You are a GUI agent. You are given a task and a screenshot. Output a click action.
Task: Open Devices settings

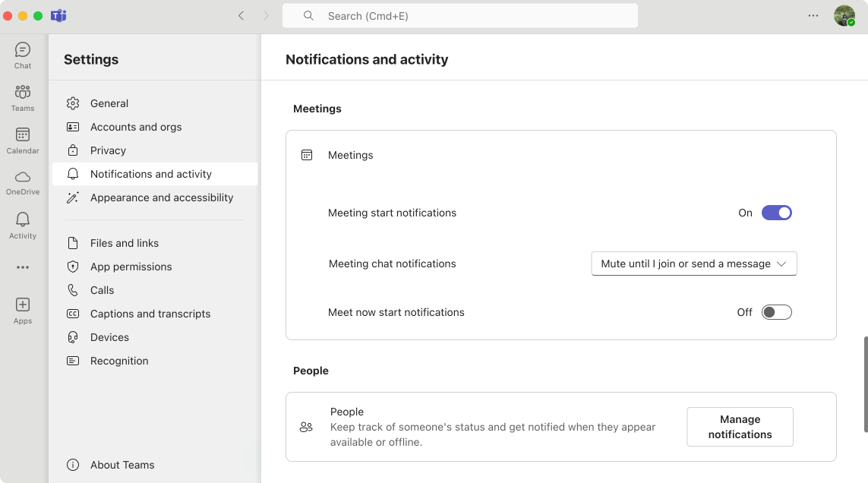pyautogui.click(x=155, y=337)
